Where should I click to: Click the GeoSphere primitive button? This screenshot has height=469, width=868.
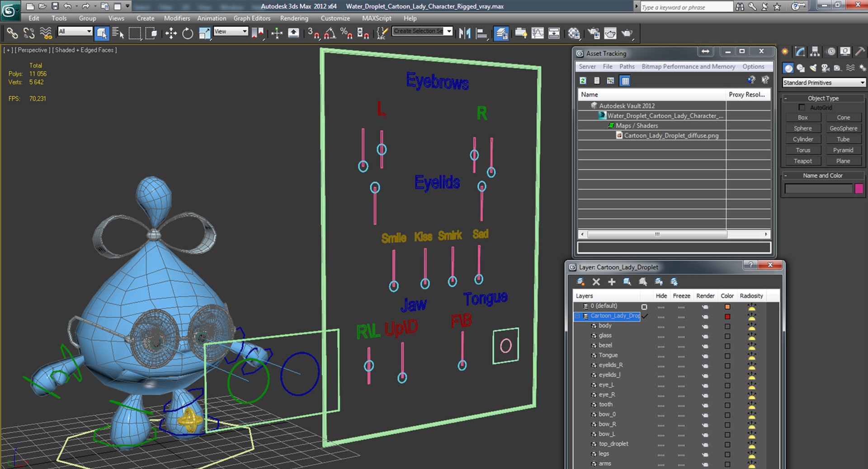(x=843, y=128)
